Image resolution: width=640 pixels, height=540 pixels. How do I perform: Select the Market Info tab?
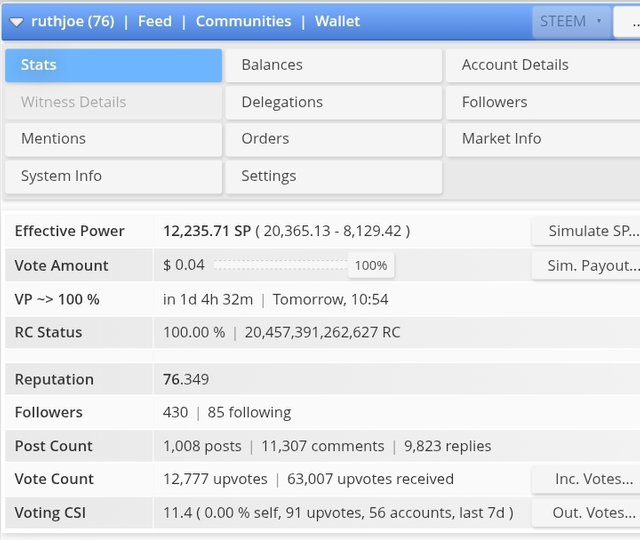543,139
